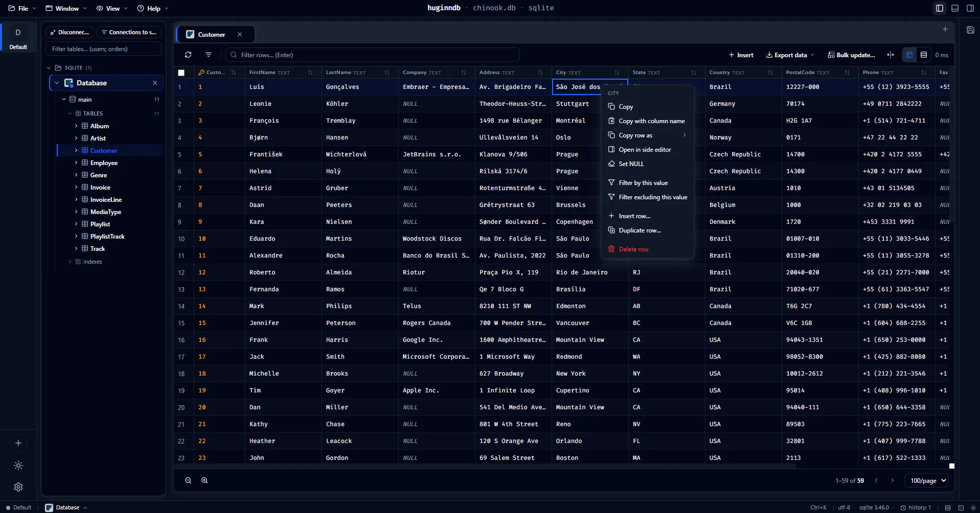Click the zoom out magnifier icon

[188, 480]
